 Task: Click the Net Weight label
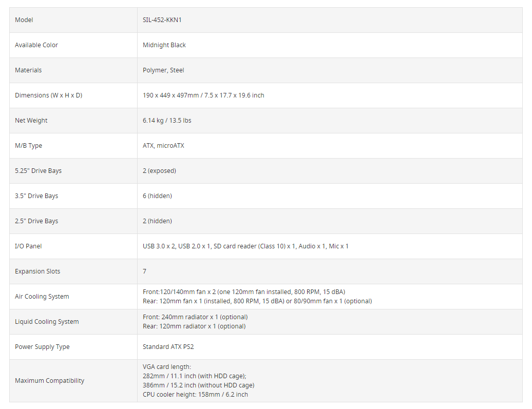pyautogui.click(x=31, y=121)
